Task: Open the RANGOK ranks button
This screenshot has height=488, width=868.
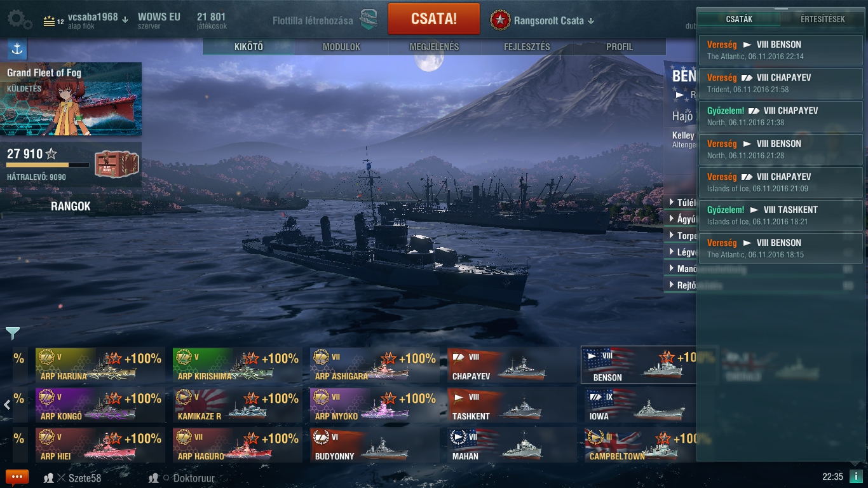Action: (71, 207)
